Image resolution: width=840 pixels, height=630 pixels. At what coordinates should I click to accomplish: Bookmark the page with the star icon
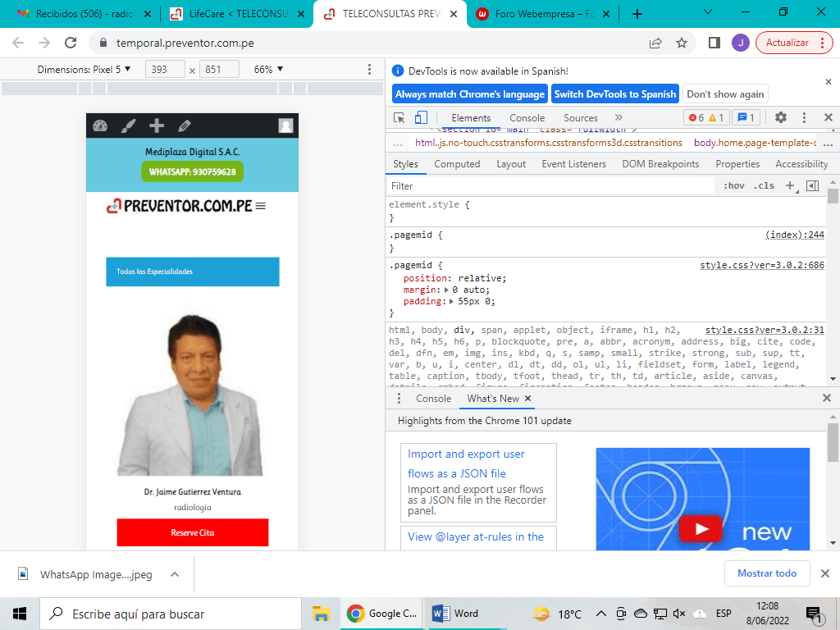(x=681, y=43)
